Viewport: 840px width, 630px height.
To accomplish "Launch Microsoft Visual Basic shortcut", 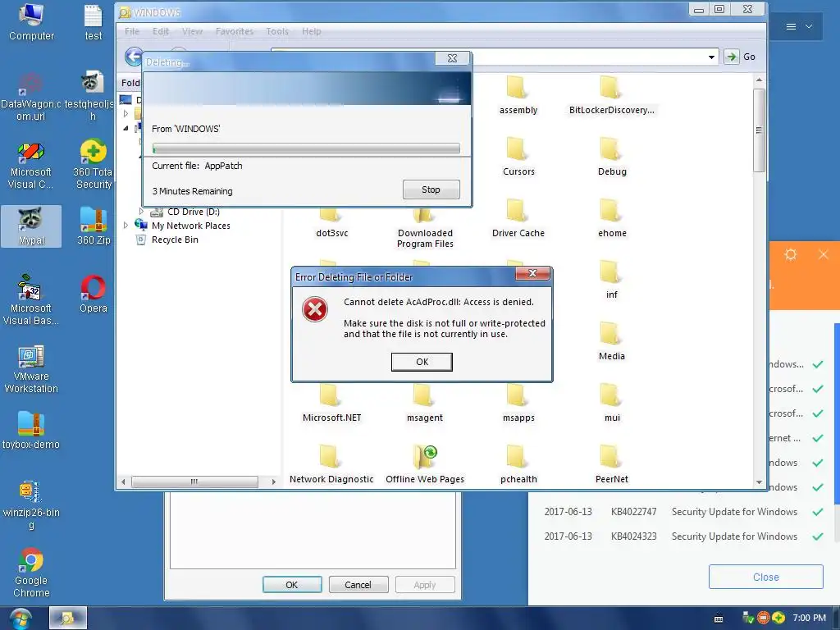I will (x=31, y=300).
